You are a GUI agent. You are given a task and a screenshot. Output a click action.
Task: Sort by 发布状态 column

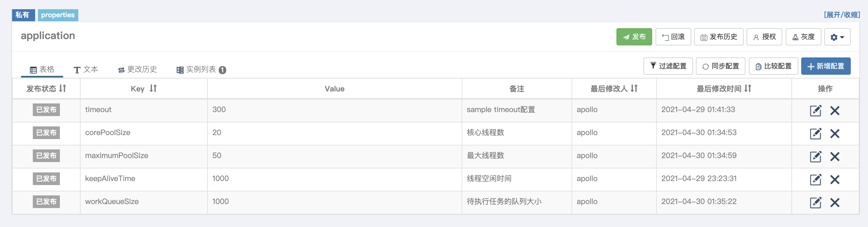(63, 89)
